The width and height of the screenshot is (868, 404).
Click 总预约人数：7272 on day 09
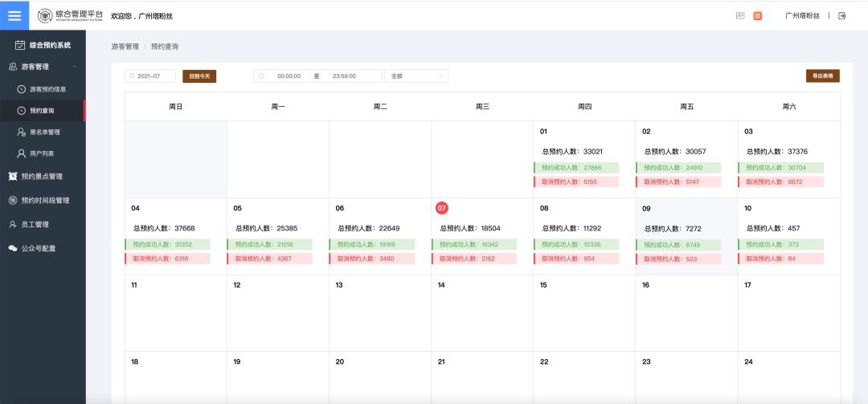pos(671,229)
